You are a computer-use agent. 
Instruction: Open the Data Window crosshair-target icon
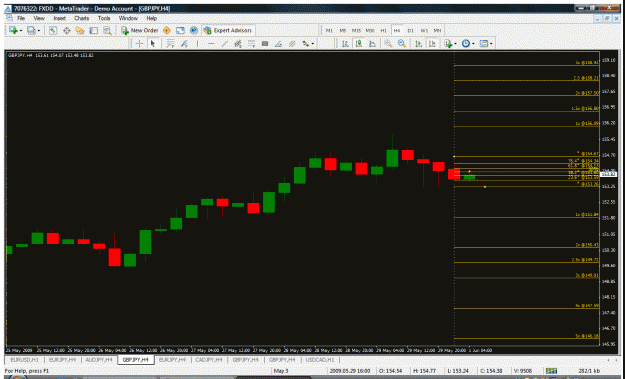[x=67, y=30]
